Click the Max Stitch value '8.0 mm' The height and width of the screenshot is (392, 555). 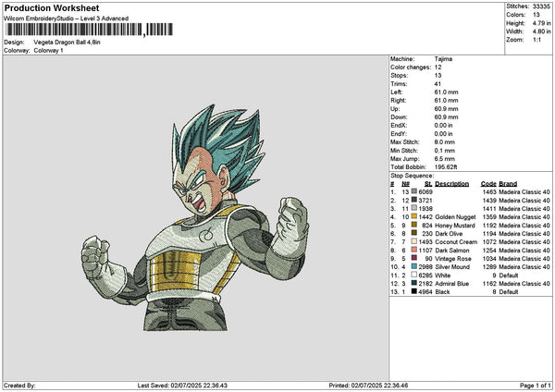coord(445,142)
